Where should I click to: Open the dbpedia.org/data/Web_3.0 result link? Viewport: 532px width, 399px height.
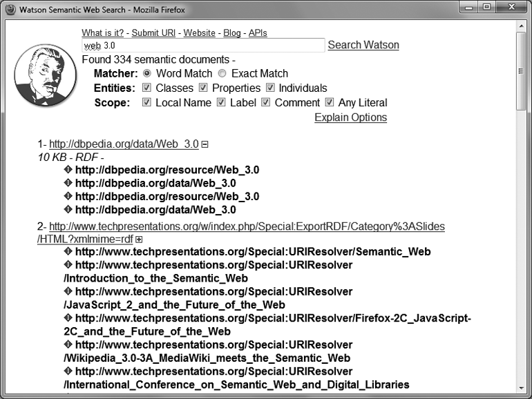pos(124,144)
